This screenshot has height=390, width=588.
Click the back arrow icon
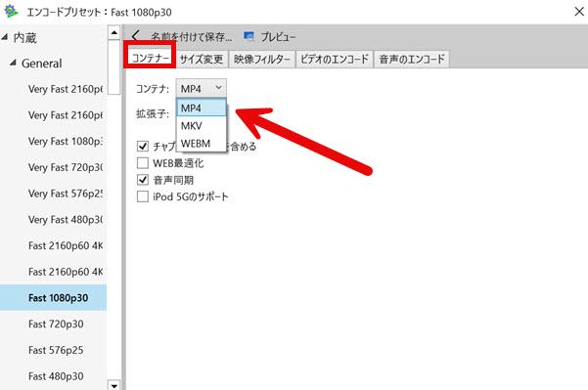[x=135, y=36]
